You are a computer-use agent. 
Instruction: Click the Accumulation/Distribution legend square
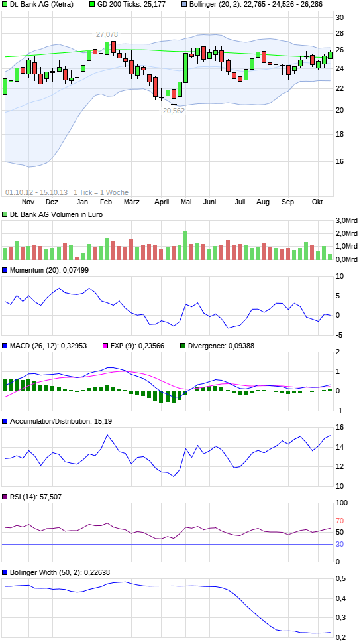tap(5, 421)
